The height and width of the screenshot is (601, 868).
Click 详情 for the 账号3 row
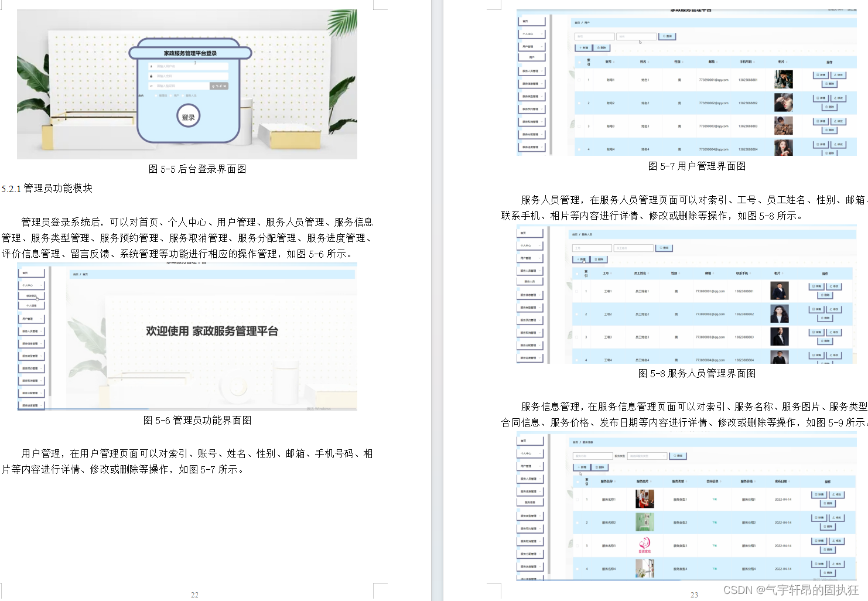[x=821, y=121]
